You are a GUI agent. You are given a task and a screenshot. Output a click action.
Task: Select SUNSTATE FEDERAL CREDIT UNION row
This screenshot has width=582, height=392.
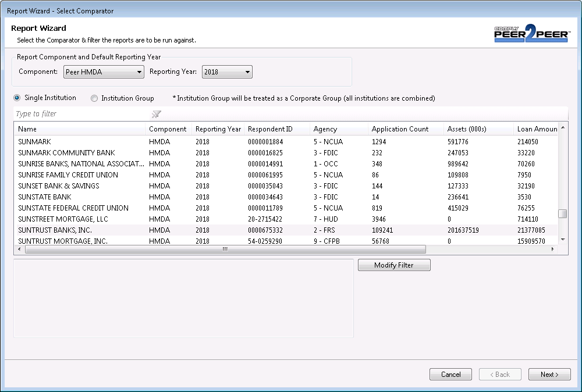tap(286, 208)
